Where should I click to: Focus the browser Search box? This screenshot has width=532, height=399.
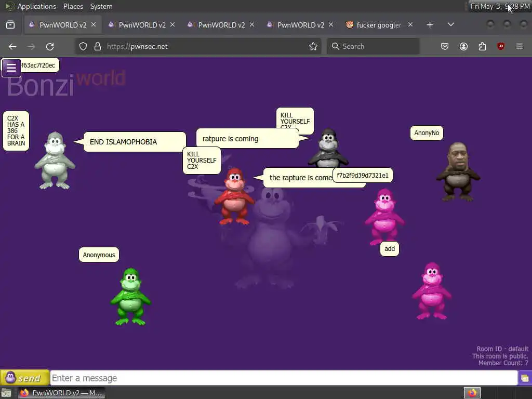373,46
